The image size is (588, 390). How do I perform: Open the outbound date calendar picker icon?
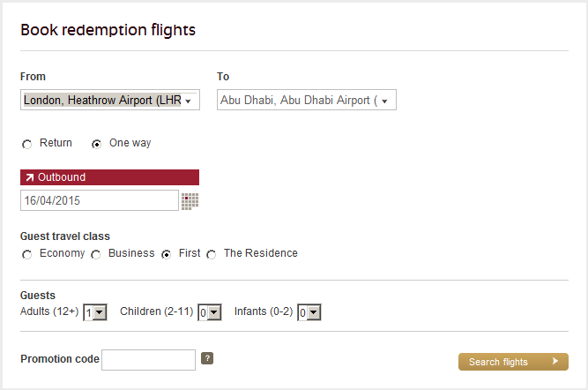(190, 201)
